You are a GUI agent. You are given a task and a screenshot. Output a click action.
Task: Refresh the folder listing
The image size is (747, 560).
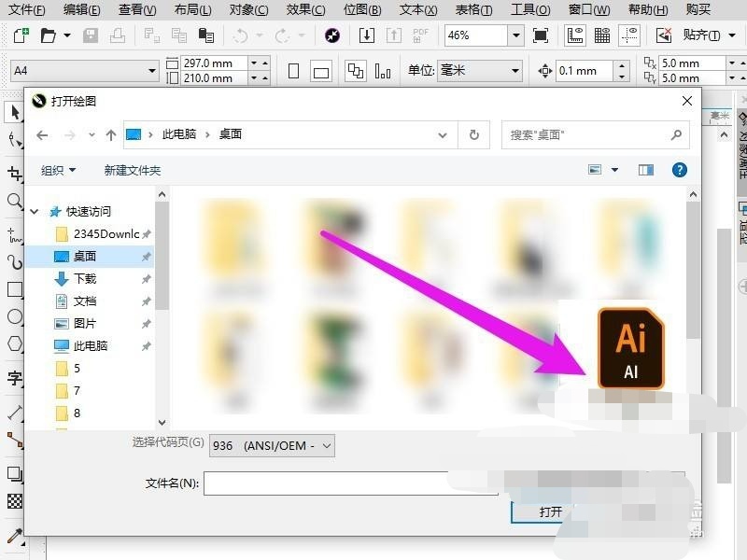474,135
